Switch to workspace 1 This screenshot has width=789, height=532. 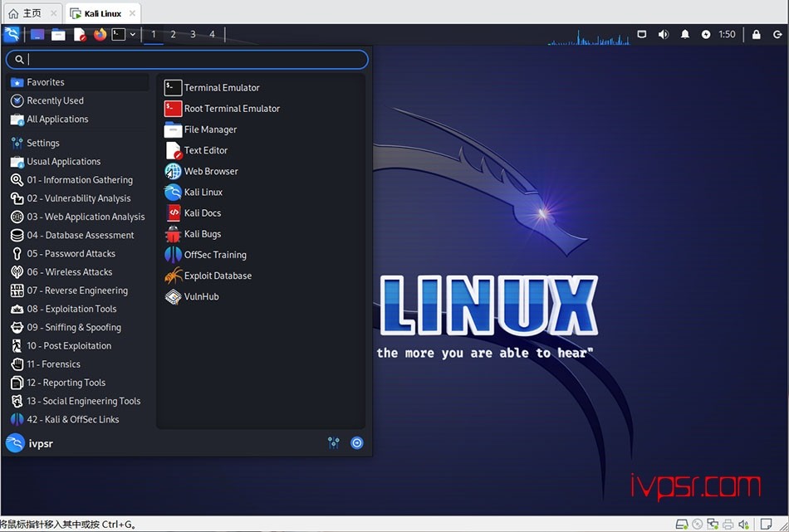coord(154,34)
